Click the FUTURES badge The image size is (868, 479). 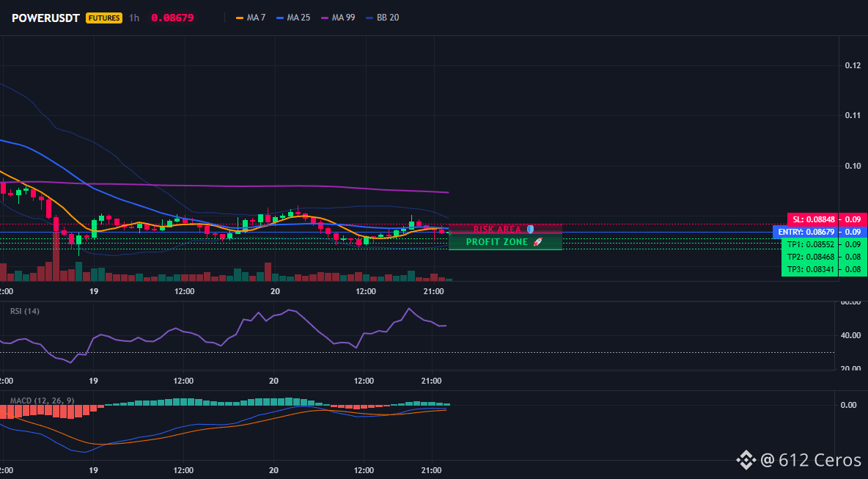pyautogui.click(x=103, y=18)
